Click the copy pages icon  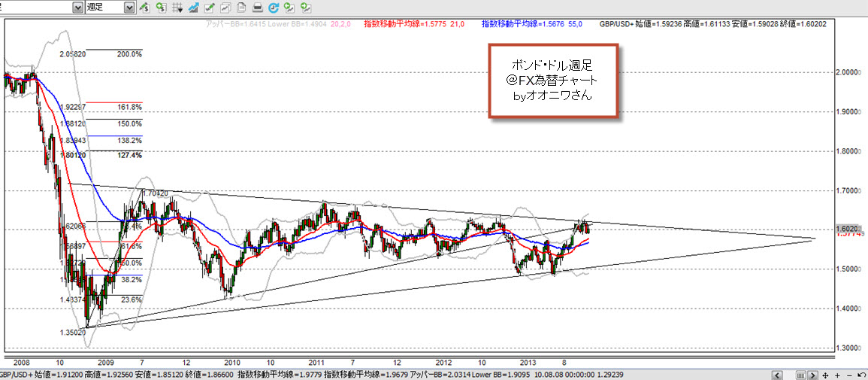(241, 8)
